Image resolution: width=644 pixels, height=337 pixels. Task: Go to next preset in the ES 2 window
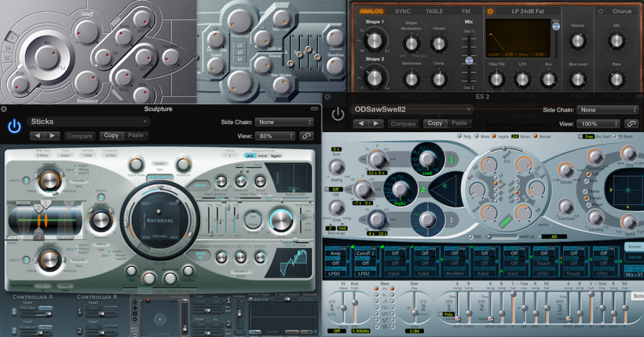pos(376,124)
